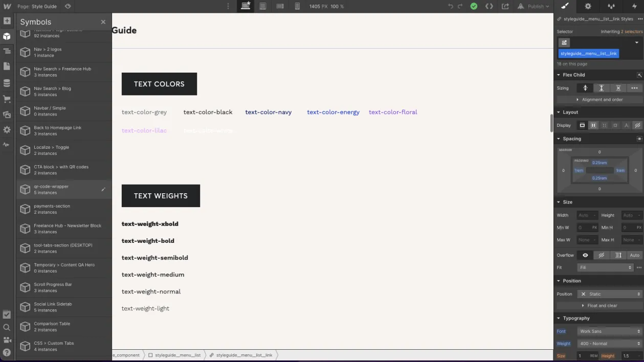Image resolution: width=644 pixels, height=362 pixels.
Task: Open the Assets panel
Action: pyautogui.click(x=7, y=113)
